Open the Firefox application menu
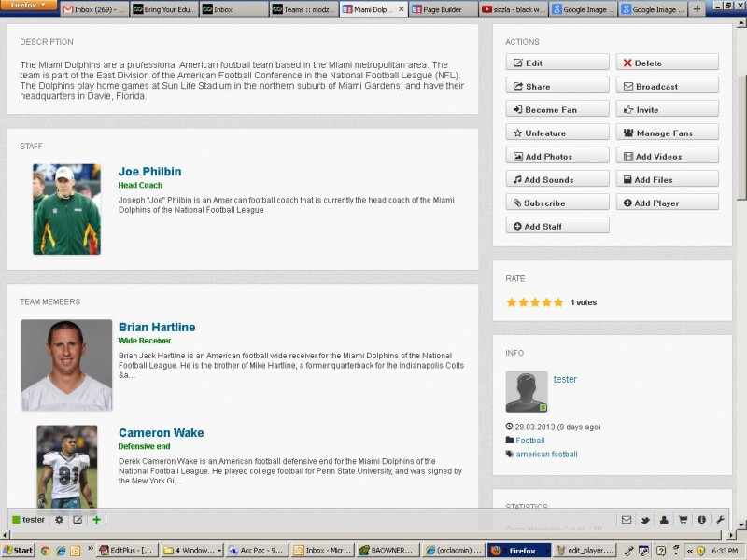The width and height of the screenshot is (747, 560). coord(29,6)
